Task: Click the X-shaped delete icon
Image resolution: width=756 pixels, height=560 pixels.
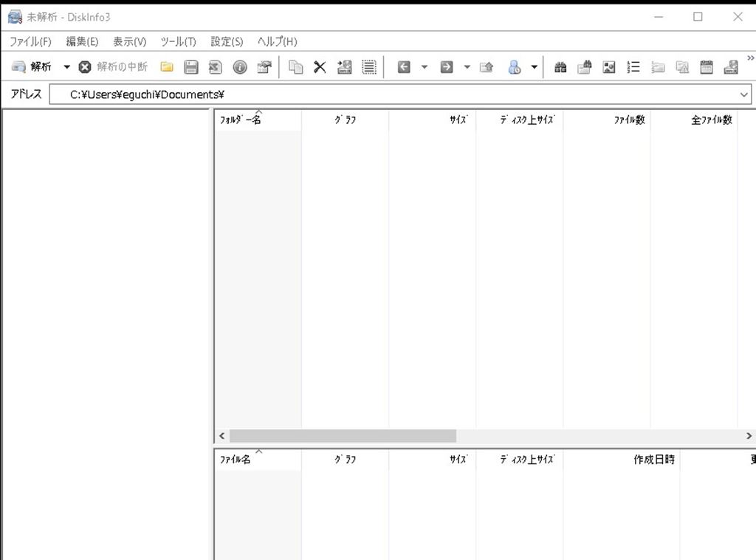Action: pos(320,67)
